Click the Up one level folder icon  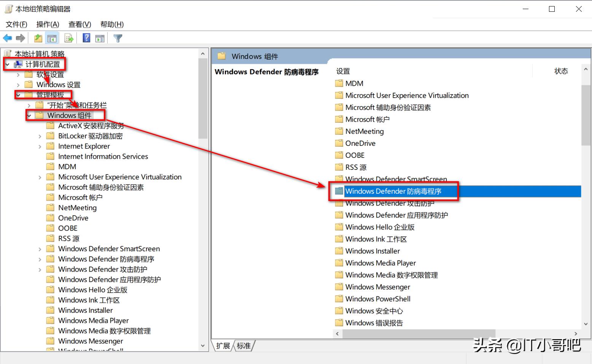tap(37, 38)
